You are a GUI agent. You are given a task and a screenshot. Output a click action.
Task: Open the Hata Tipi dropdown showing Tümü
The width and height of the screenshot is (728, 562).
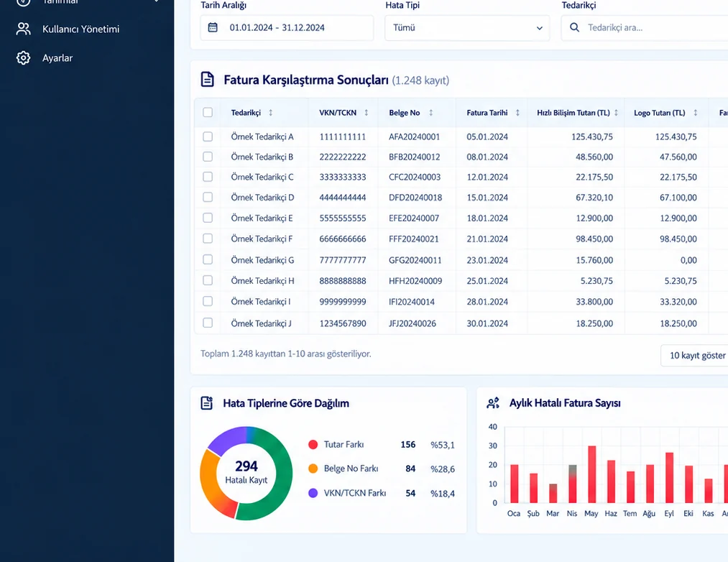tap(467, 28)
